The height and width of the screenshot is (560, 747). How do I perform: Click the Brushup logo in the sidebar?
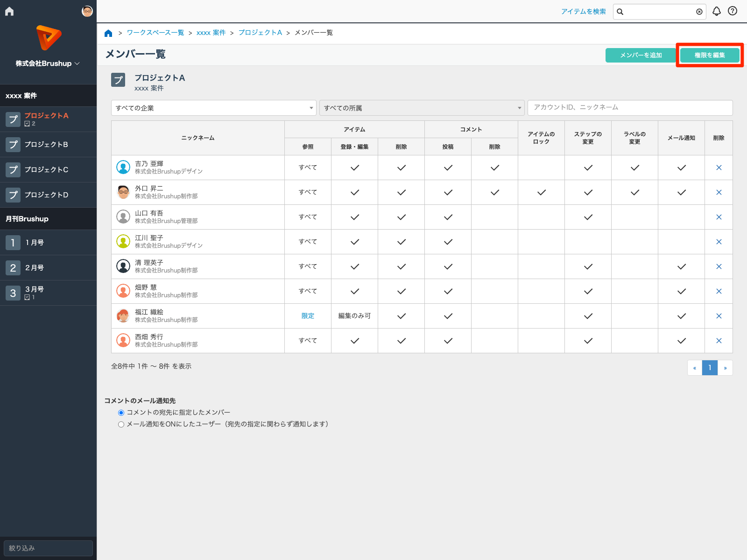[48, 38]
